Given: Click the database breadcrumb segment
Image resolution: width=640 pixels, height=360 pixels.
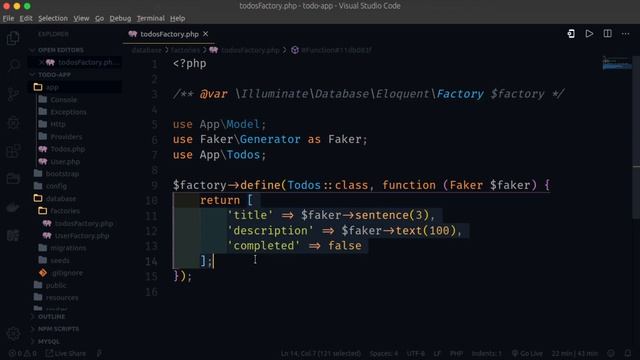Looking at the screenshot, I should 147,50.
